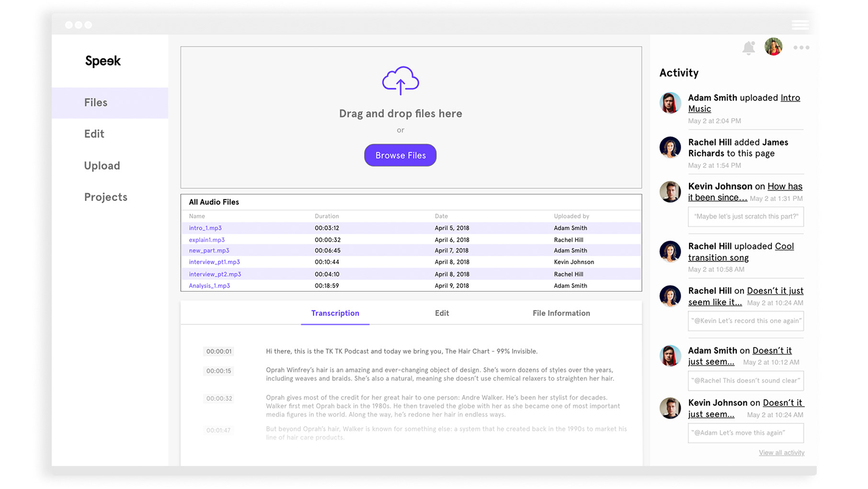868x489 pixels.
Task: Click the Speak logo
Action: (x=103, y=61)
